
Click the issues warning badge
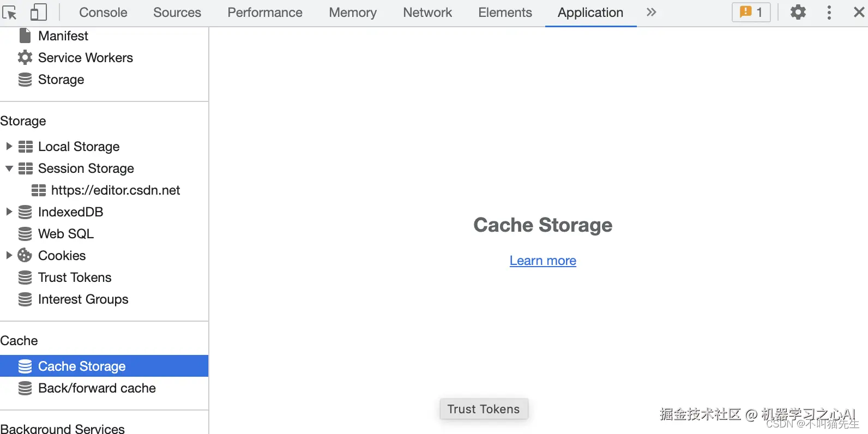[751, 12]
